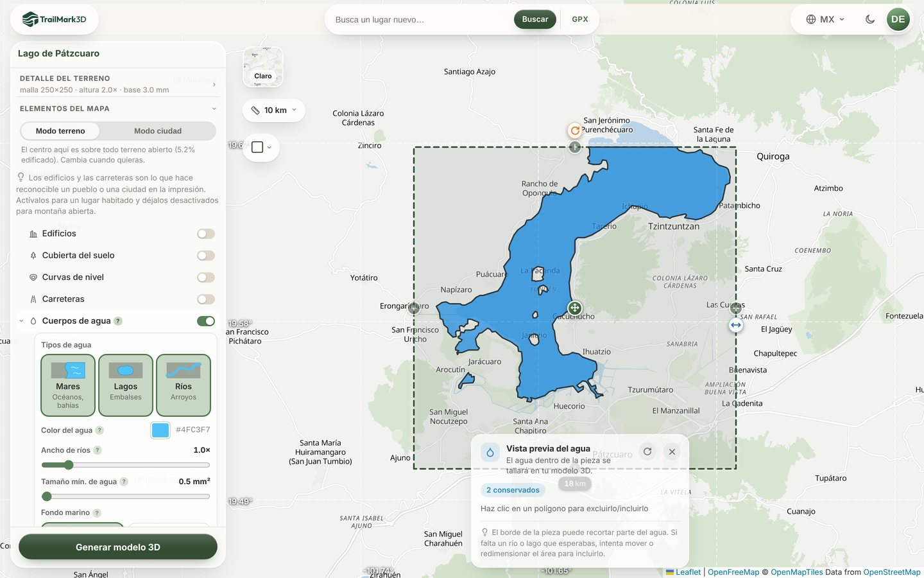Open the MX language dropdown
This screenshot has width=924, height=578.
click(825, 19)
